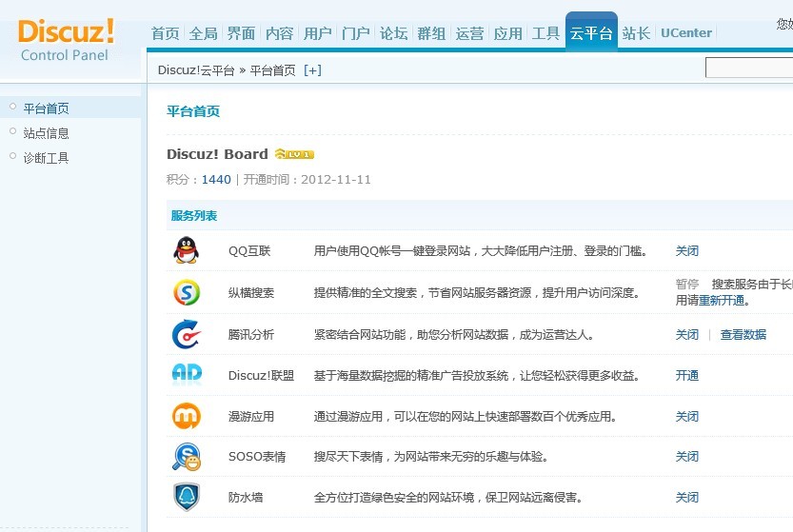Click the 腾讯分析 gauge icon
This screenshot has width=793, height=532.
pos(187,334)
